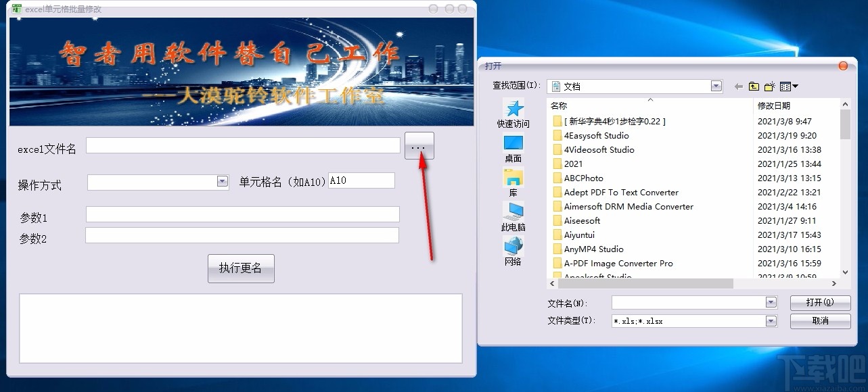Click the 执行更名 button
This screenshot has width=868, height=392.
click(241, 268)
